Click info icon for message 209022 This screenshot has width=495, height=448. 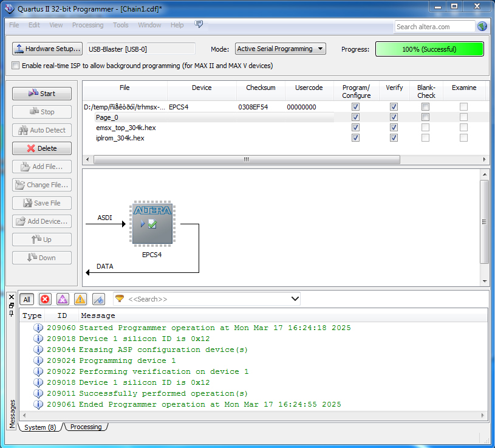click(38, 371)
